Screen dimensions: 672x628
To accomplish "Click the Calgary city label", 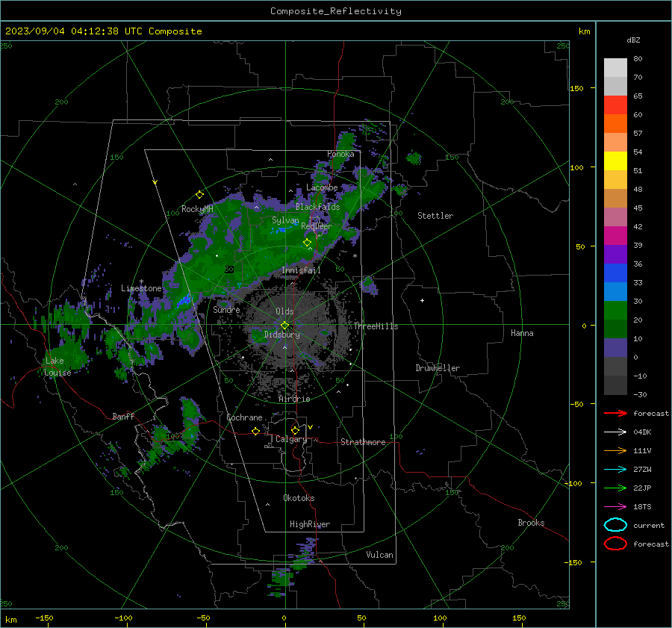I will (291, 439).
